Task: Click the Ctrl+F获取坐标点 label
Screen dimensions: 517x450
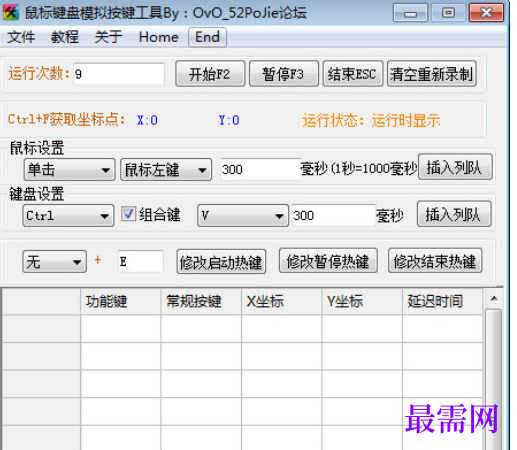Action: (x=66, y=119)
